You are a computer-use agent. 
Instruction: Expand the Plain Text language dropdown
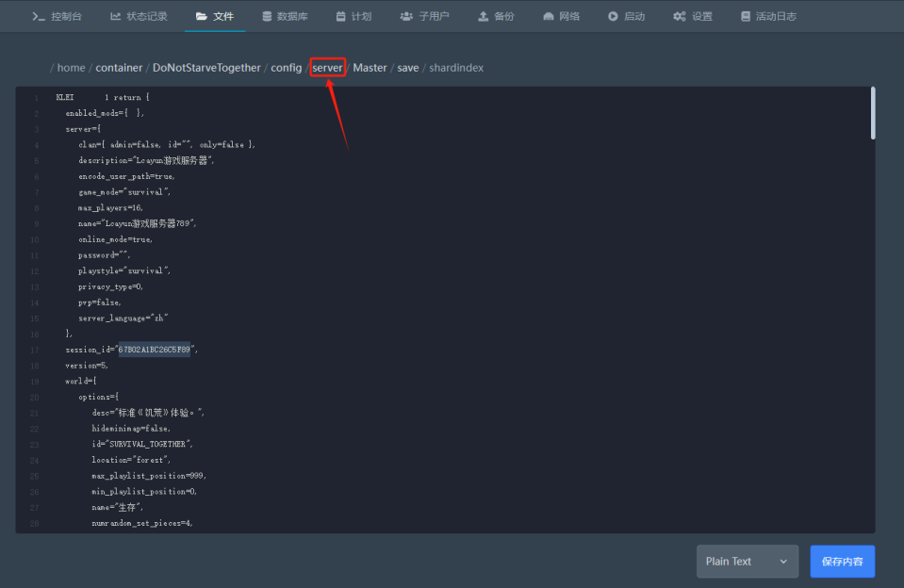pyautogui.click(x=748, y=562)
